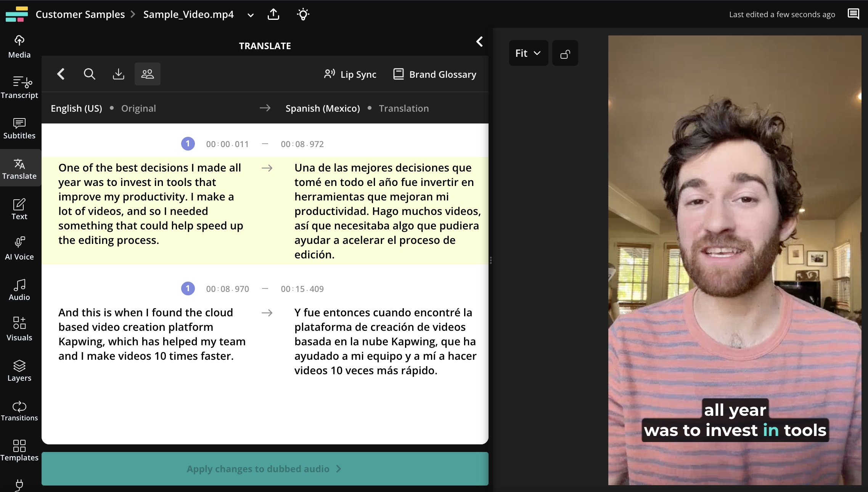Open the comments icon at top right
This screenshot has height=492, width=868.
pos(853,14)
